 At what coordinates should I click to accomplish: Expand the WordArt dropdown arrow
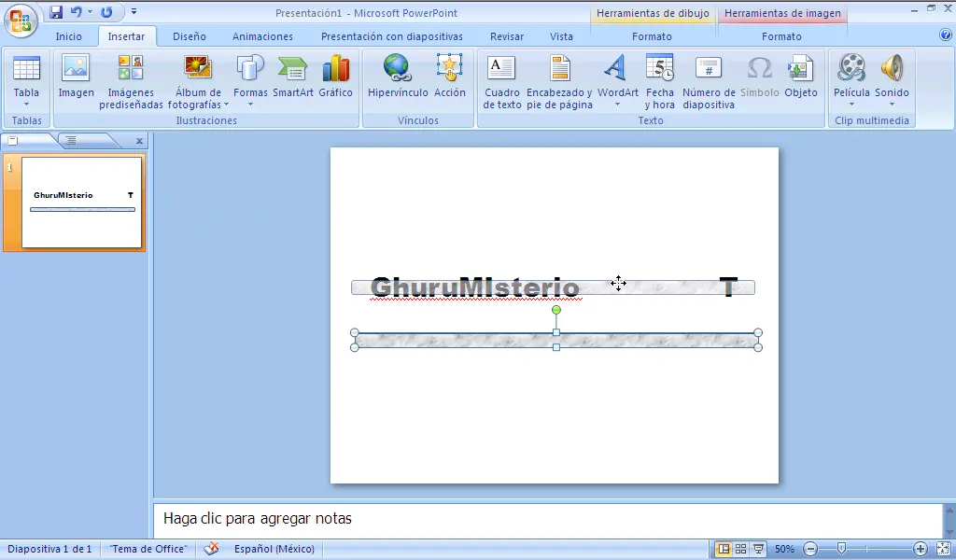[617, 105]
